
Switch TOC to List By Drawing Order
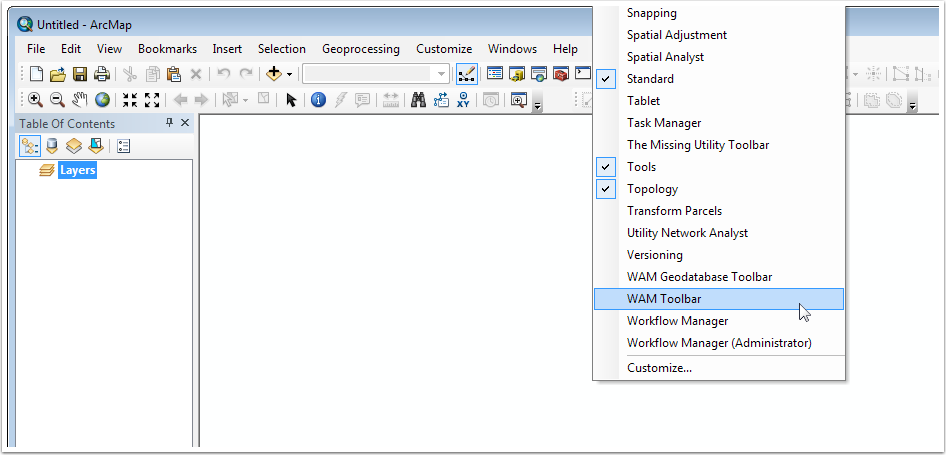click(x=30, y=145)
